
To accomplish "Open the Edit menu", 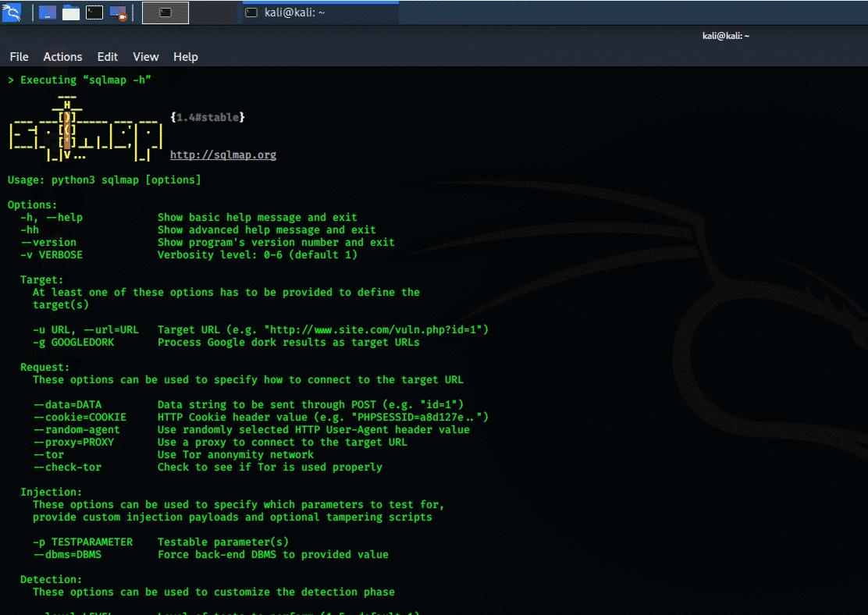I will 108,57.
